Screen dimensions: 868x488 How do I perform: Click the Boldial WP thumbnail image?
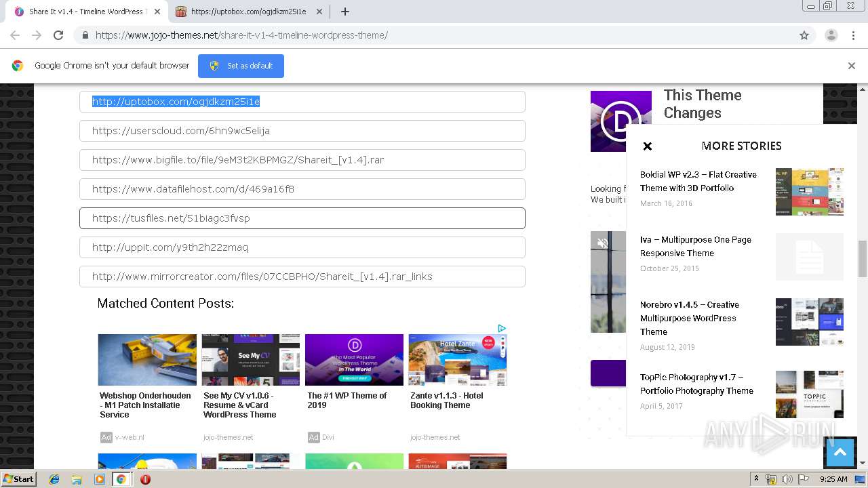coord(810,192)
